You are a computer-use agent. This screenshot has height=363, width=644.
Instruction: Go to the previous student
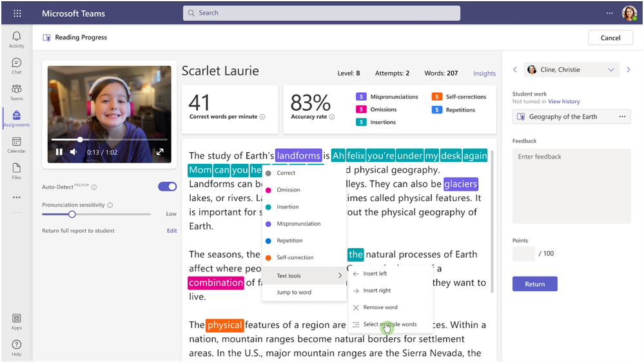(x=515, y=70)
